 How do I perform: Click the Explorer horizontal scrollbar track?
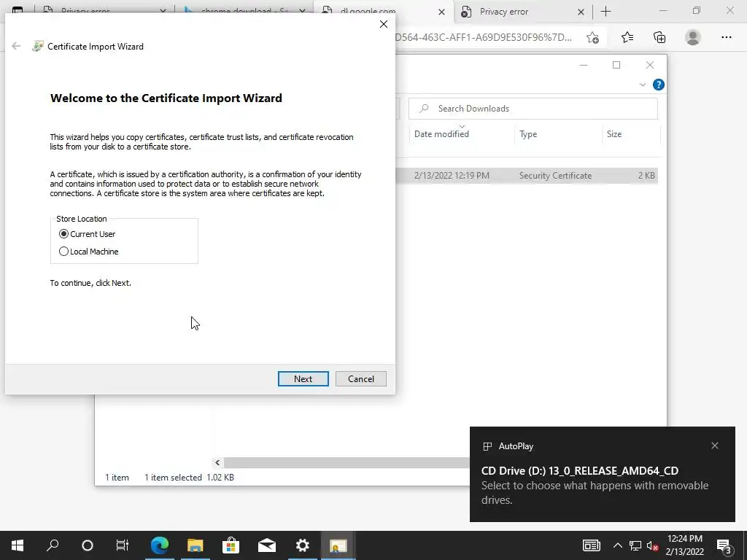click(347, 462)
